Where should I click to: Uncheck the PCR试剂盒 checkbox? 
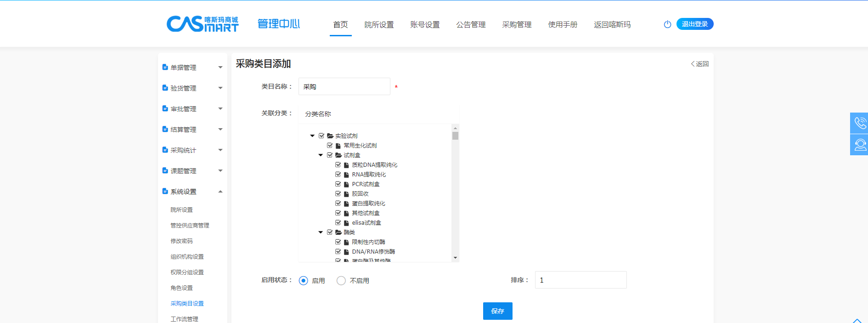338,184
